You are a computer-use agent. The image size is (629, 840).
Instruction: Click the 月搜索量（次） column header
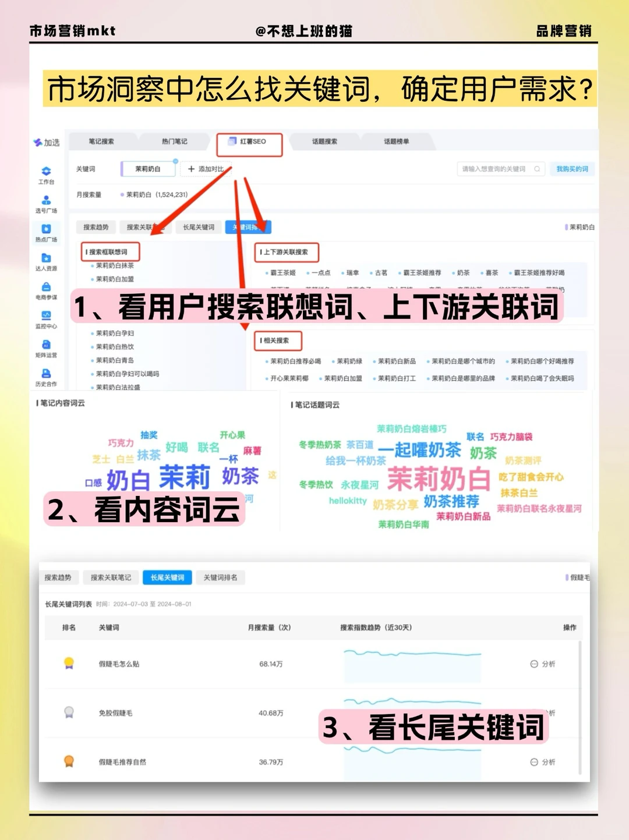point(269,628)
